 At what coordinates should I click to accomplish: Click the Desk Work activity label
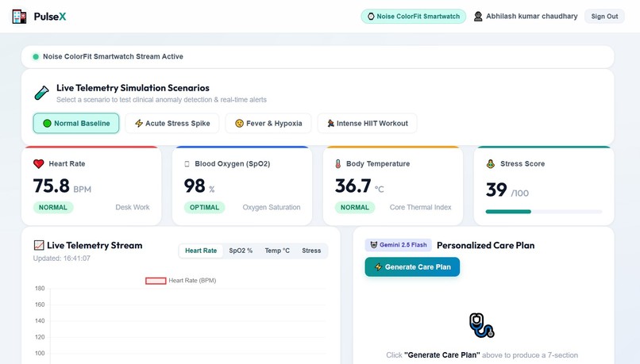pyautogui.click(x=133, y=207)
